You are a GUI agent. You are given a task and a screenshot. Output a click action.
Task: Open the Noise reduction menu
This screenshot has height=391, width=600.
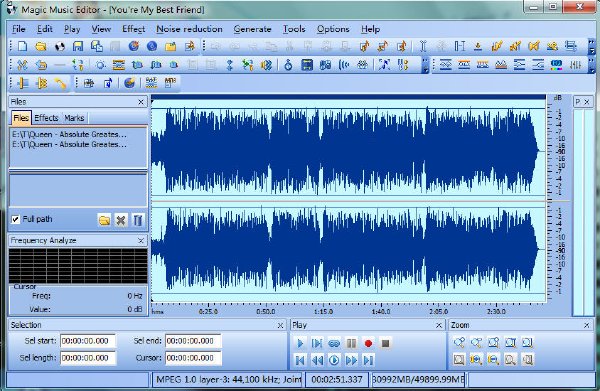pos(189,29)
